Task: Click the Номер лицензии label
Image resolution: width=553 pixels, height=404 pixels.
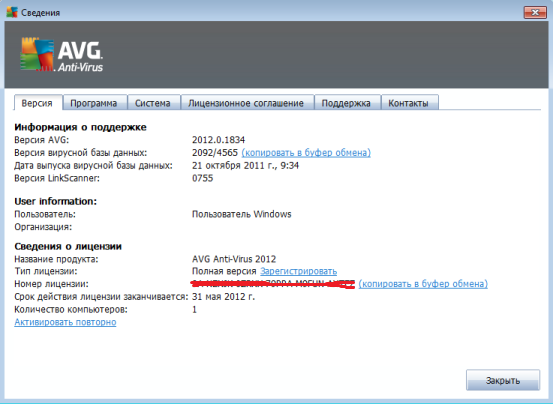Action: [51, 284]
